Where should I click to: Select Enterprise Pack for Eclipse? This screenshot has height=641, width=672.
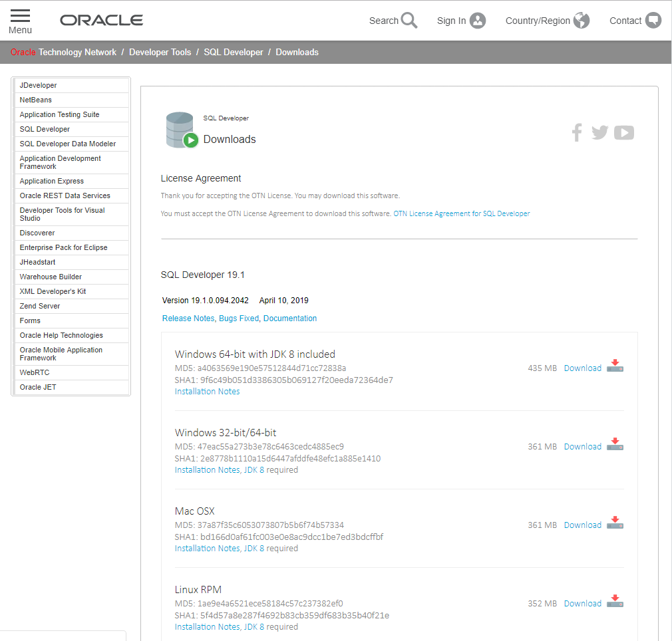72,247
